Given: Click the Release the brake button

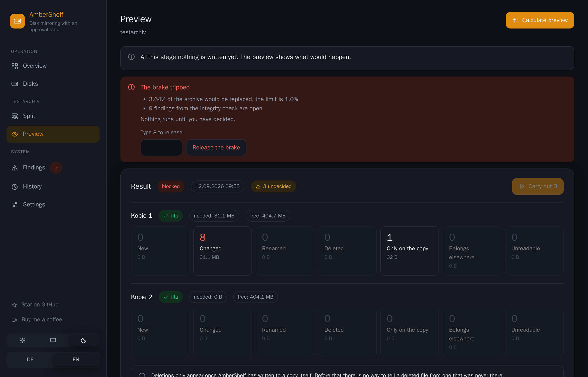Looking at the screenshot, I should tap(216, 148).
